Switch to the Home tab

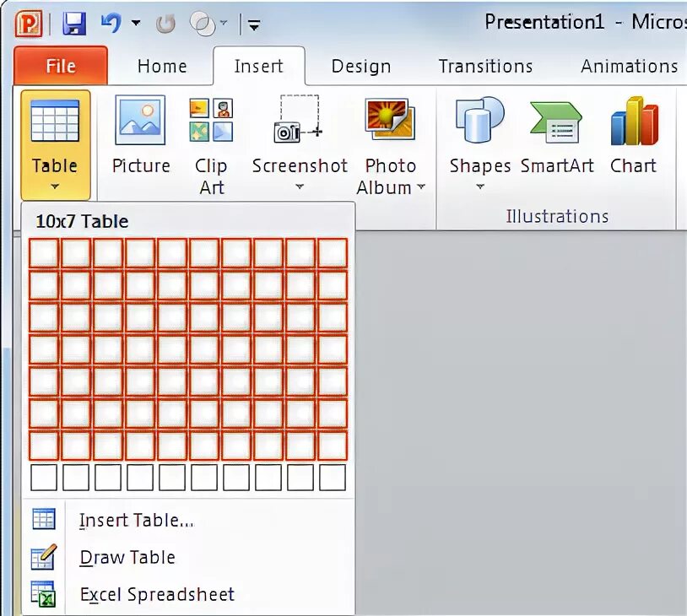coord(162,66)
